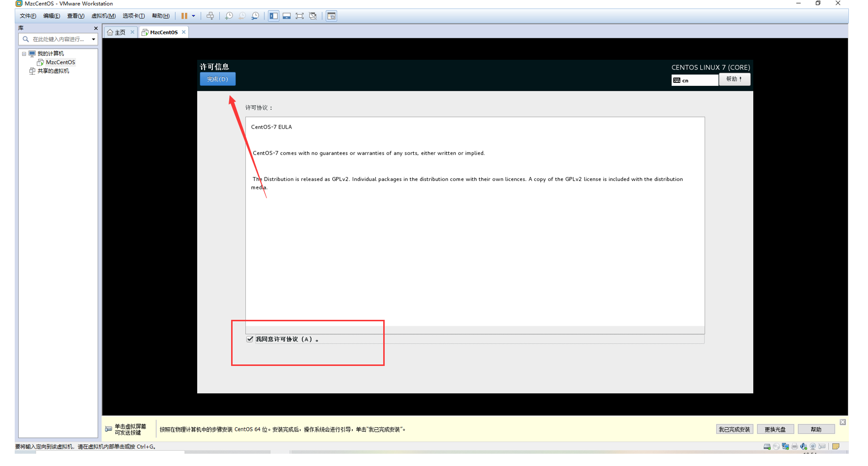Select MzcCentOS in the library tree
The image size is (868, 466).
click(60, 62)
